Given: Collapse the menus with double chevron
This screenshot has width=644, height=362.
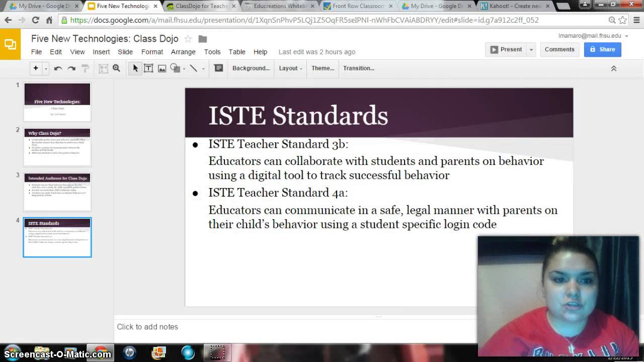Looking at the screenshot, I should point(614,68).
